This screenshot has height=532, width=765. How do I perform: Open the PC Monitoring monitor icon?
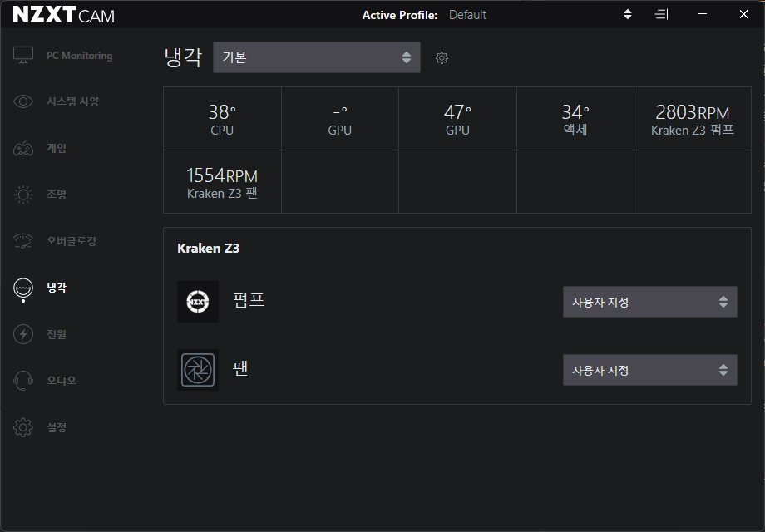(23, 55)
